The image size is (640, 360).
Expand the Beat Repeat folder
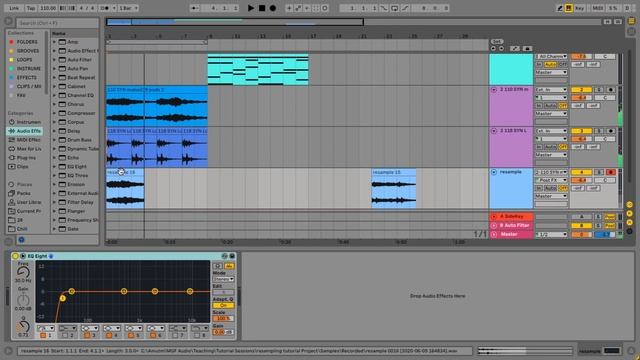click(x=54, y=78)
